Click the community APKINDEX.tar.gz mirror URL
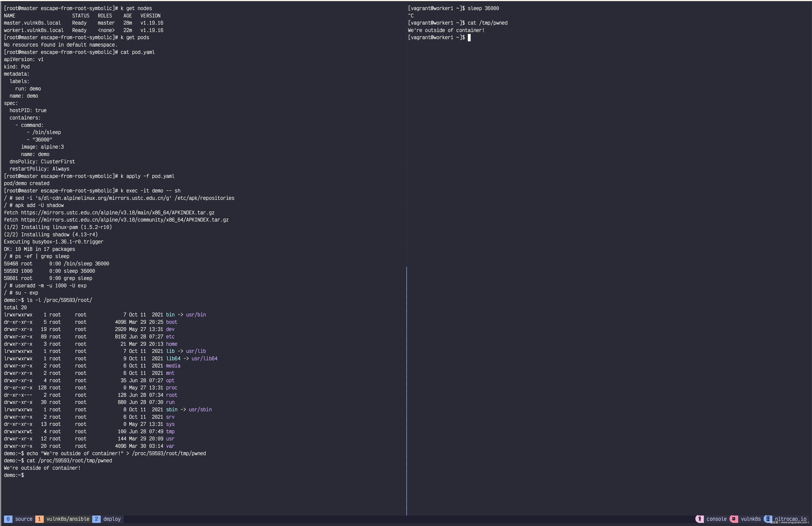 coord(125,220)
